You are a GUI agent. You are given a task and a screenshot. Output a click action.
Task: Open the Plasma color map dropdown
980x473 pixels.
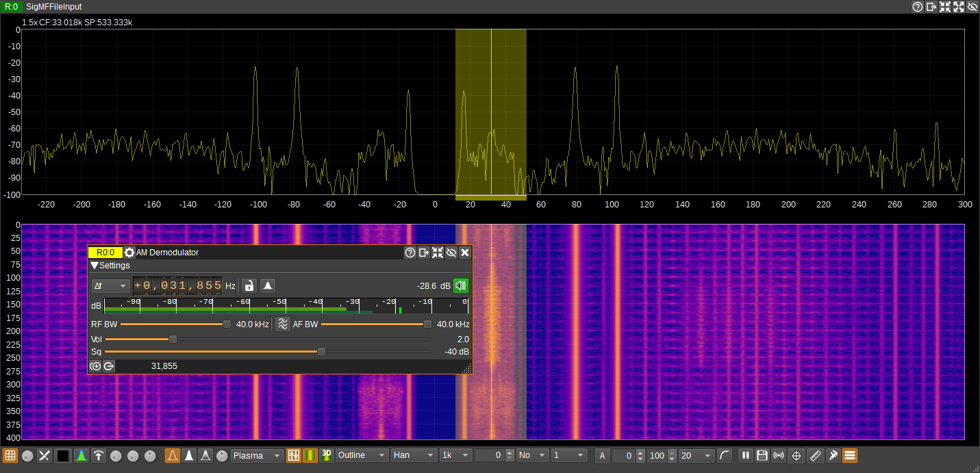point(257,456)
